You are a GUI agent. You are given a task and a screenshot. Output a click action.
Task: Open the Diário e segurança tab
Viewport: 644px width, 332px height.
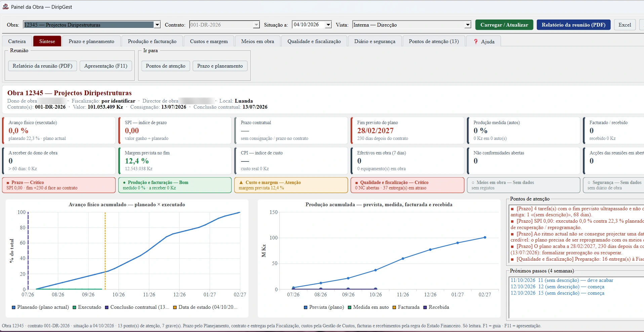[375, 41]
